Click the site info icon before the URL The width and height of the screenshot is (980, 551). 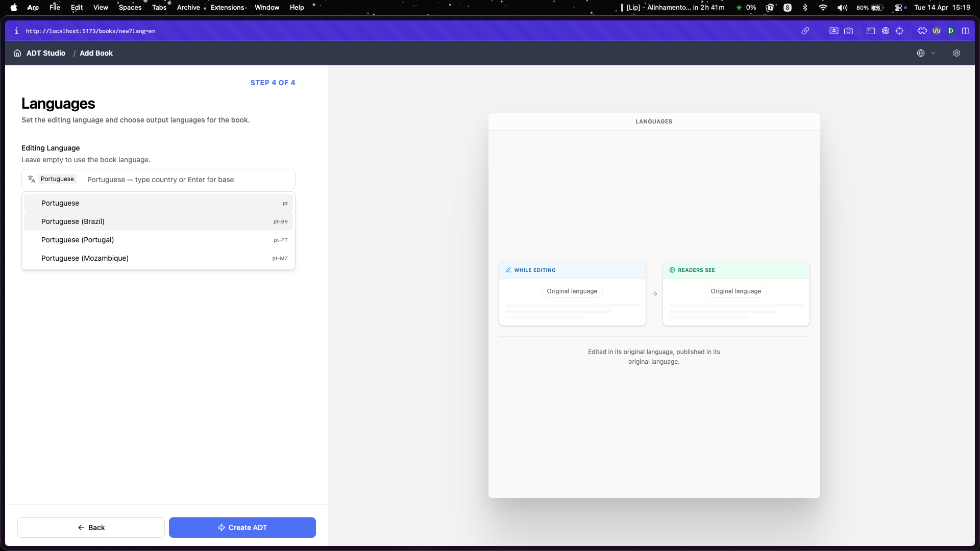tap(16, 31)
